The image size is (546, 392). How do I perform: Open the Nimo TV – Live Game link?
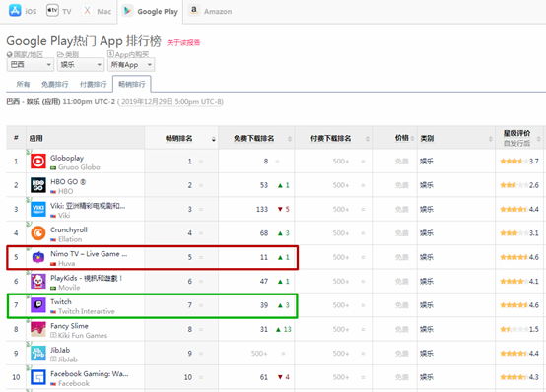click(89, 254)
